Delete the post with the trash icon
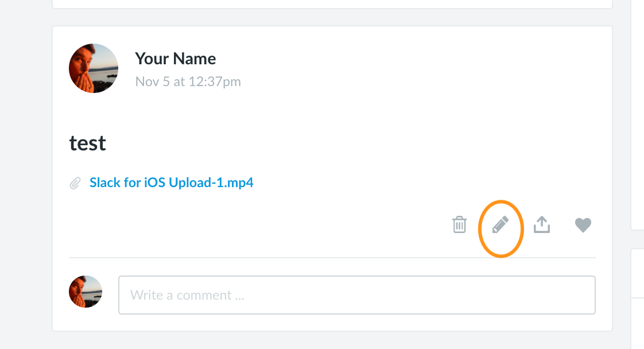Screen dimensions: 644x349 [459, 225]
